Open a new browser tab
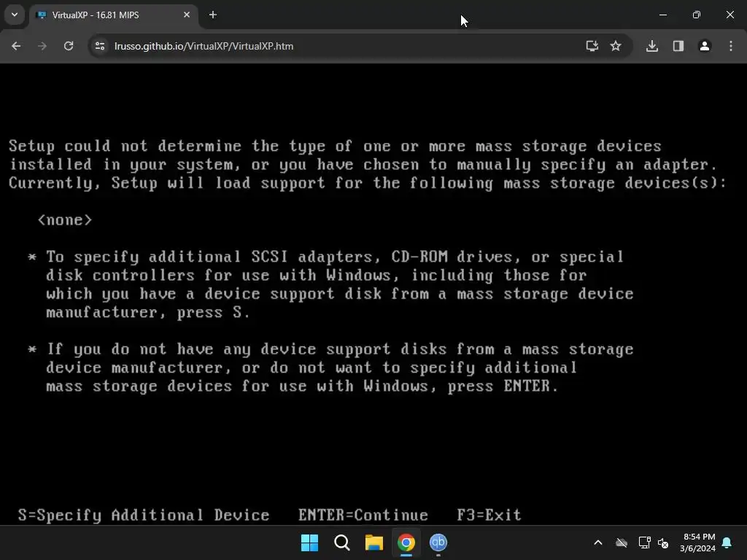The height and width of the screenshot is (560, 747). [x=213, y=15]
